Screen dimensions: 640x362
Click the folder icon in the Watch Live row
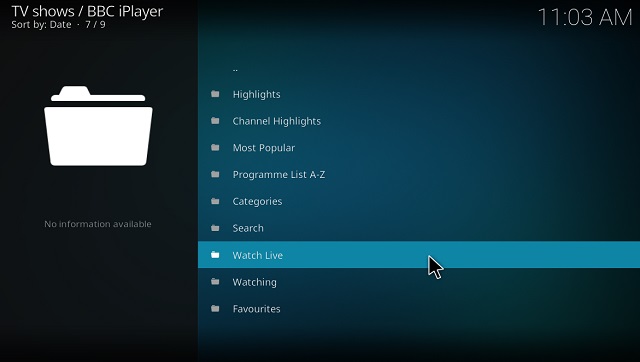click(215, 255)
